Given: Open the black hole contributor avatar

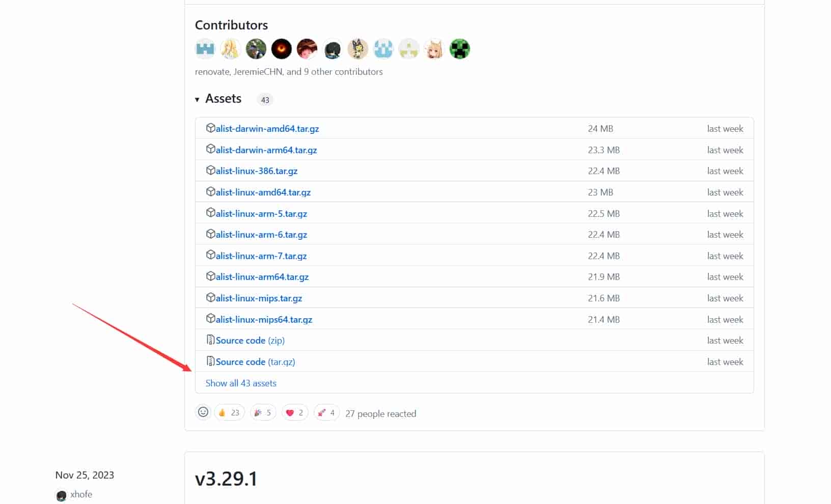Looking at the screenshot, I should point(282,49).
